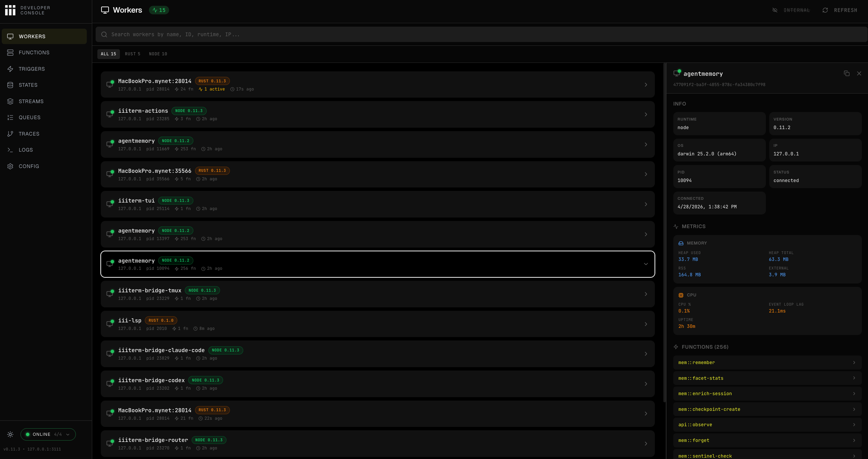Expand MacBookPro.mynet:35566 row chevron
This screenshot has width=868, height=459.
click(x=646, y=174)
